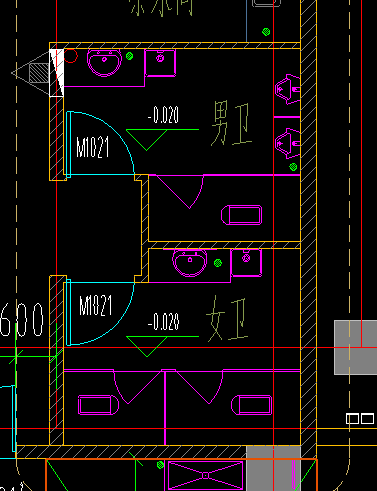Viewport: 377px width, 491px height.
Task: Click the gray hatched square outside the left wall
Action: [39, 73]
